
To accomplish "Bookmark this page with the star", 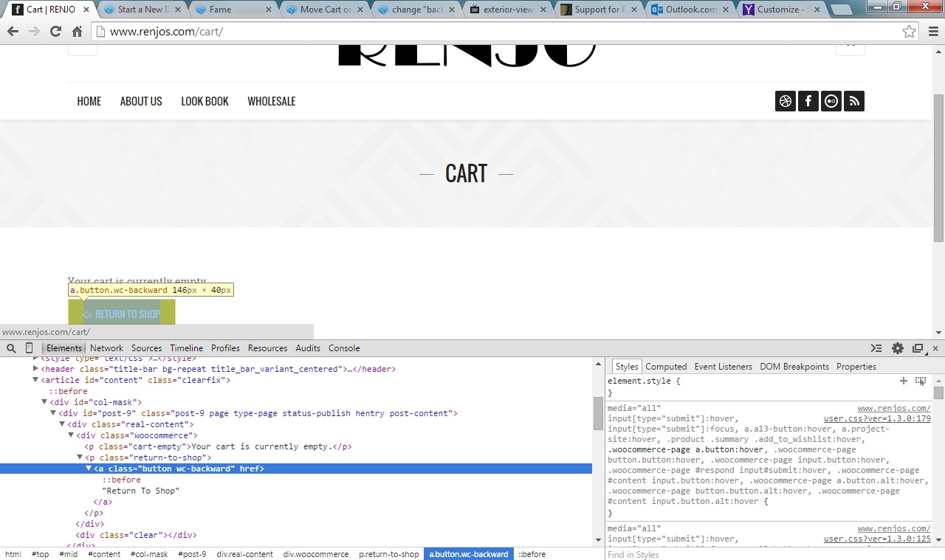I will coord(909,32).
